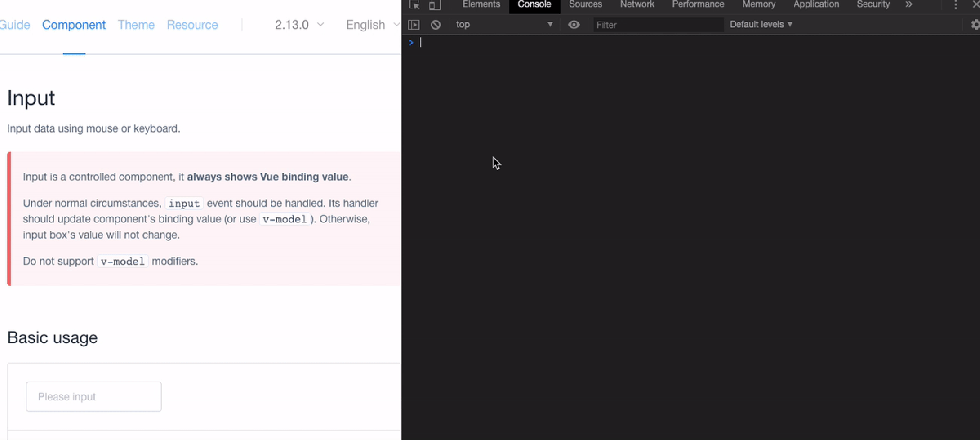Switch to the Memory tab
The image size is (980, 440).
coord(759,5)
